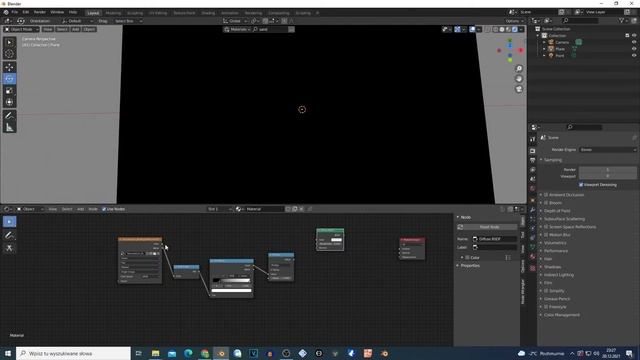Open the Slot 1 material slot dropdown

click(220, 209)
